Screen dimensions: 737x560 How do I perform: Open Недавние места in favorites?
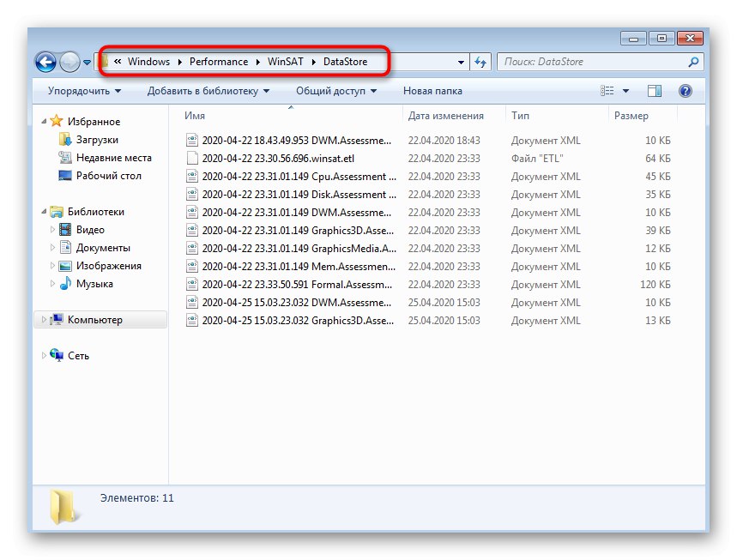coord(114,158)
